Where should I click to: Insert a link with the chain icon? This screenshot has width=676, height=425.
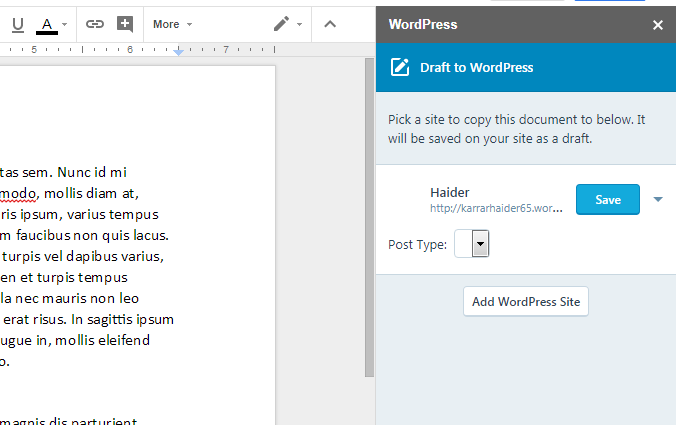click(x=95, y=24)
